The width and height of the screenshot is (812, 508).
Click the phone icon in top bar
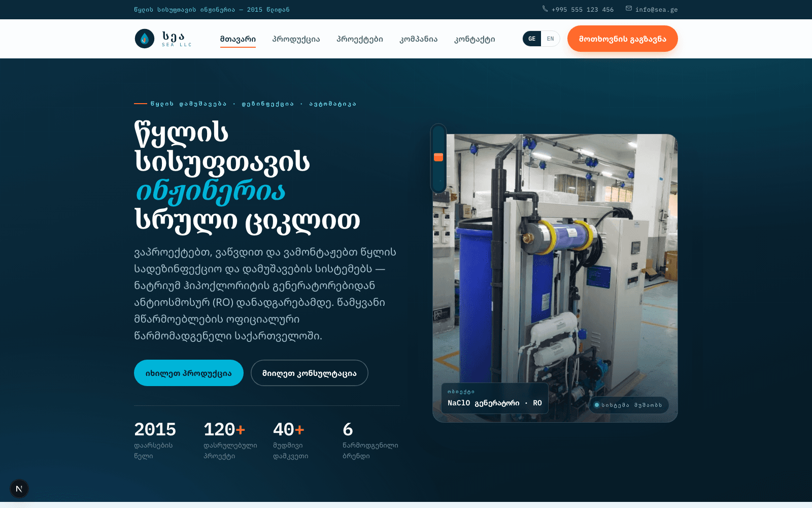(x=545, y=9)
